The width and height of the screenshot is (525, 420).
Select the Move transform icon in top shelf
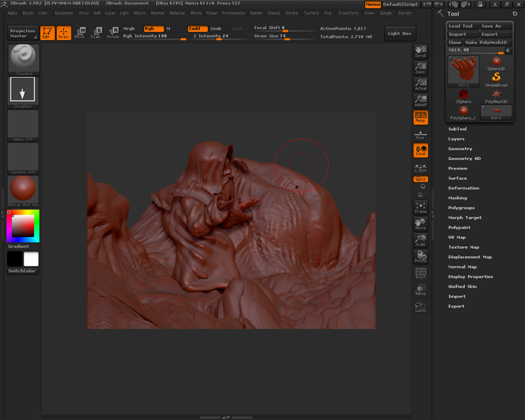click(79, 32)
